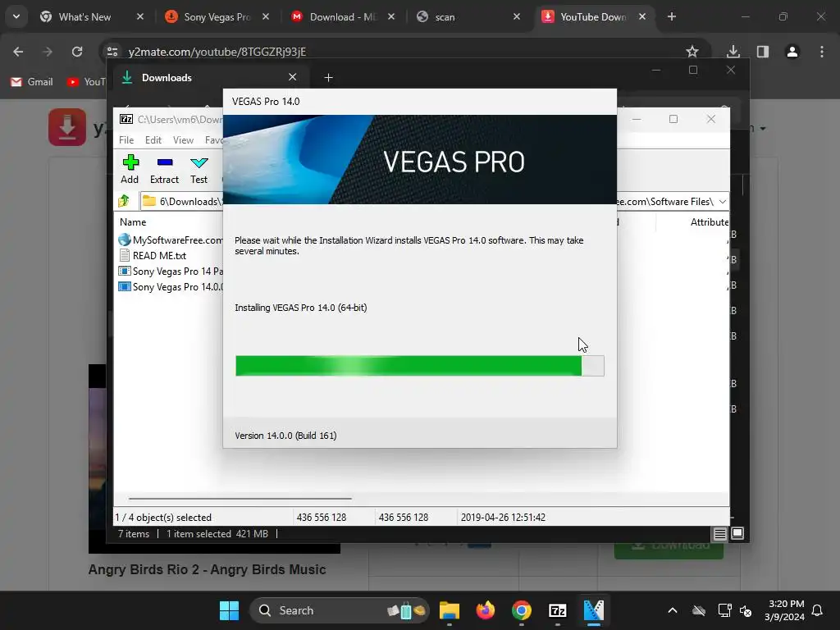
Task: Switch File Explorer to details view icon
Action: (x=719, y=533)
